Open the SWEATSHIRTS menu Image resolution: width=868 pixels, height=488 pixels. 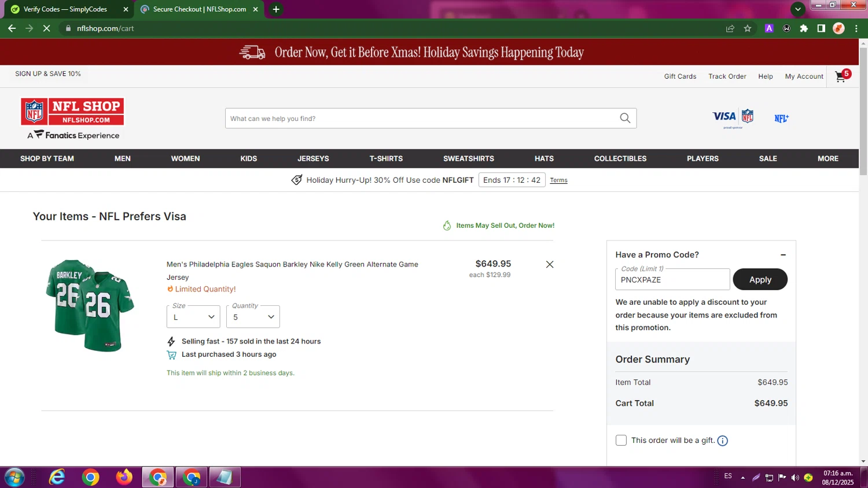point(469,158)
